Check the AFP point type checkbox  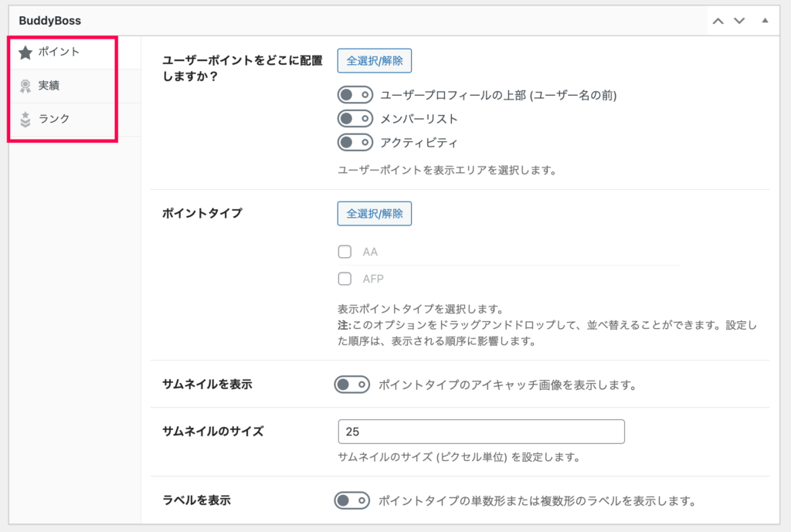point(345,279)
